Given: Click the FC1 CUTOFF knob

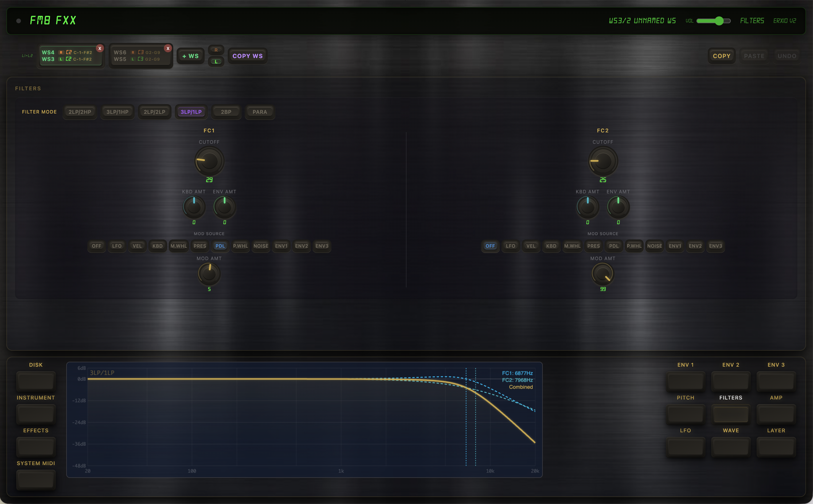Looking at the screenshot, I should (x=209, y=161).
